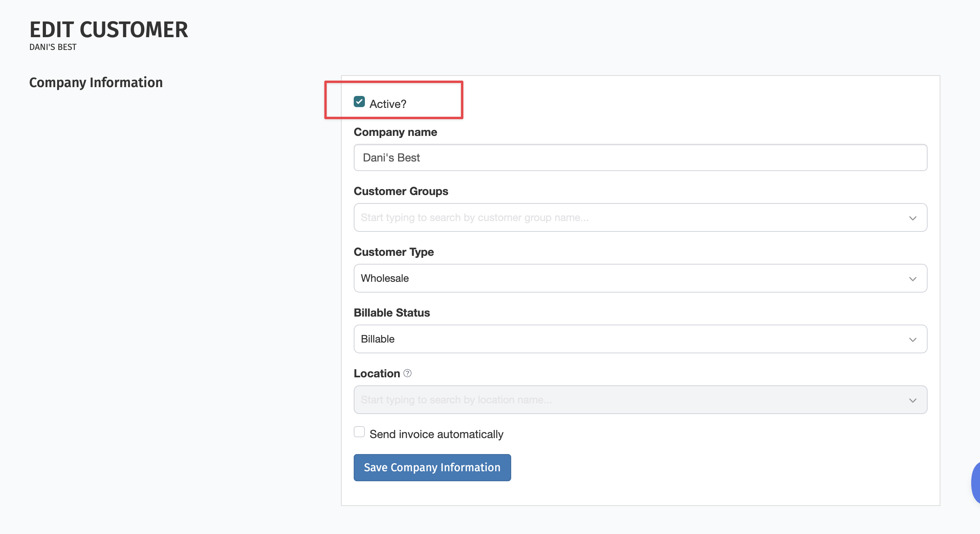
Task: Enable Send invoice automatically checkbox
Action: pyautogui.click(x=359, y=432)
